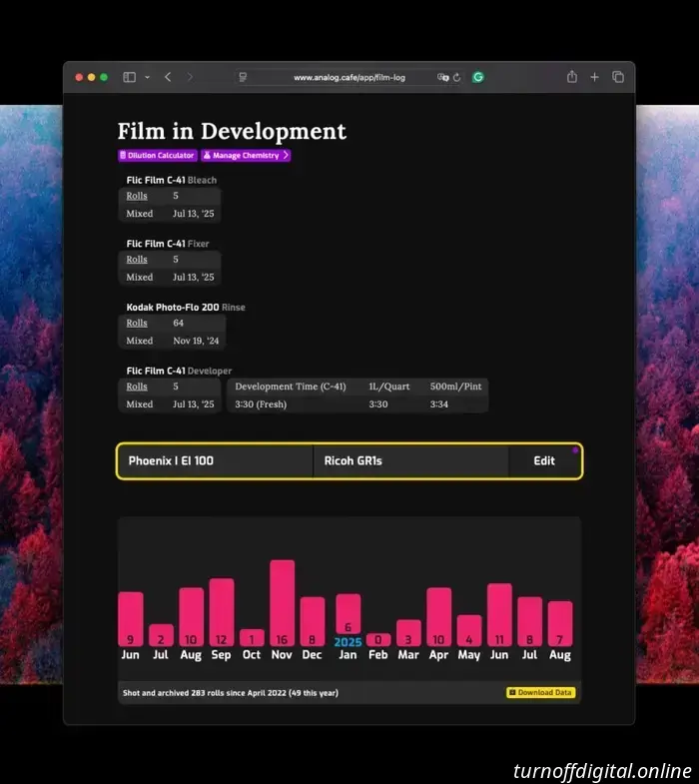The width and height of the screenshot is (699, 784).
Task: Select the May bar with 4 rolls
Action: click(469, 630)
